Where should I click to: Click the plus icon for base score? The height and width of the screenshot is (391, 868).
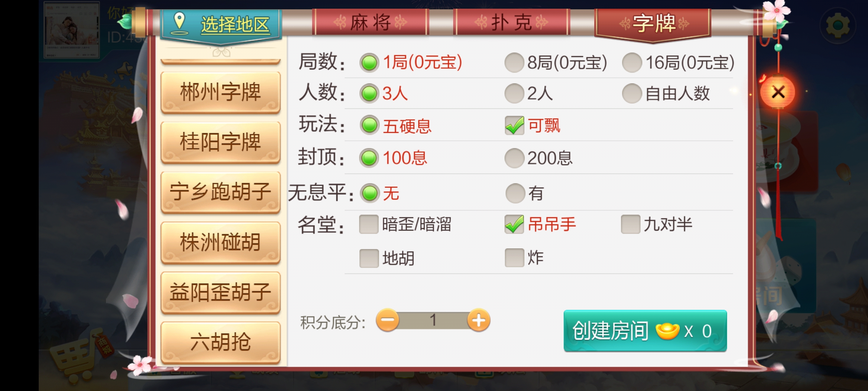pyautogui.click(x=478, y=320)
